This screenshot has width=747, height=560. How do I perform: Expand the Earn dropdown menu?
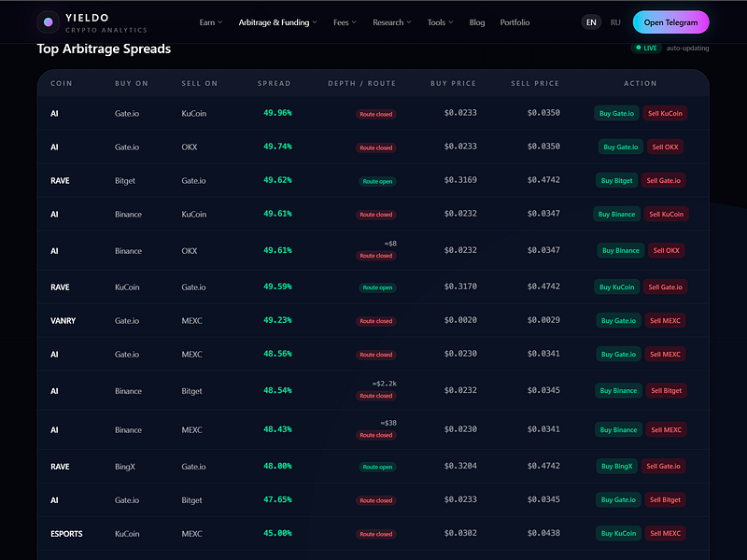(211, 22)
